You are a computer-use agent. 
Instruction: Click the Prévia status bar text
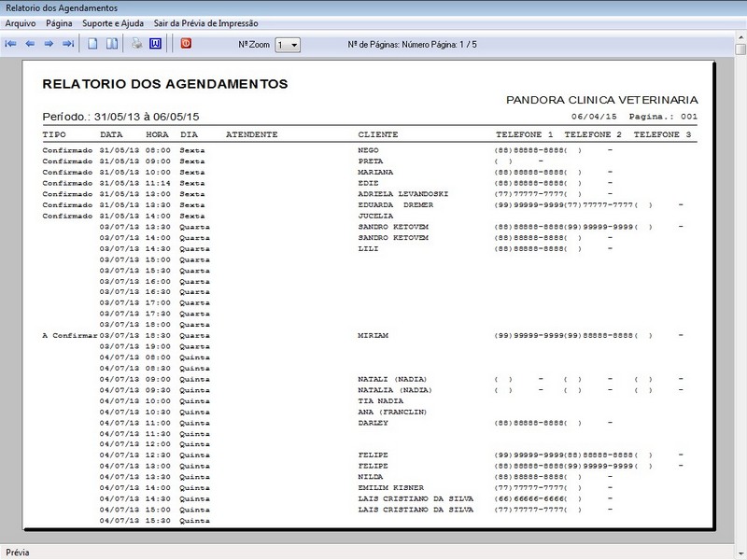[x=18, y=553]
